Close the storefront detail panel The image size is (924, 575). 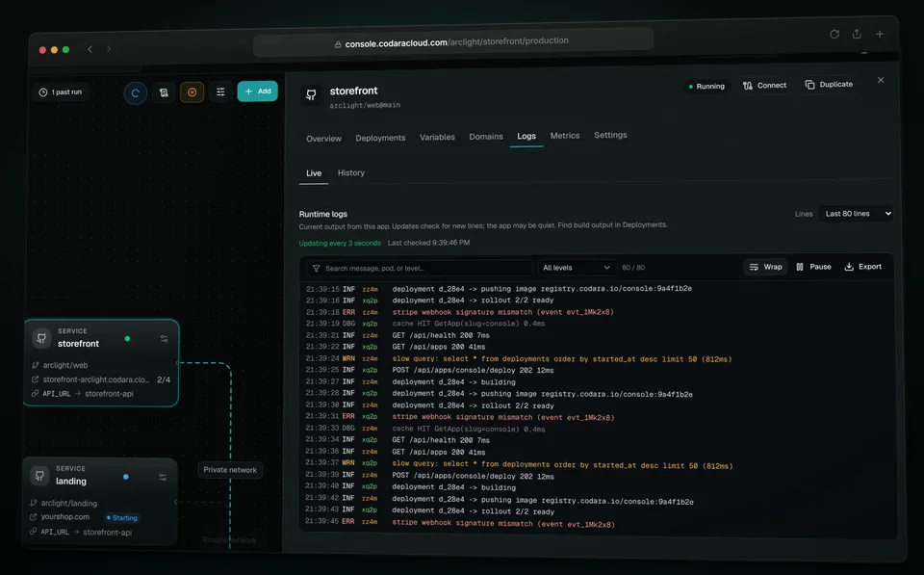coord(881,80)
